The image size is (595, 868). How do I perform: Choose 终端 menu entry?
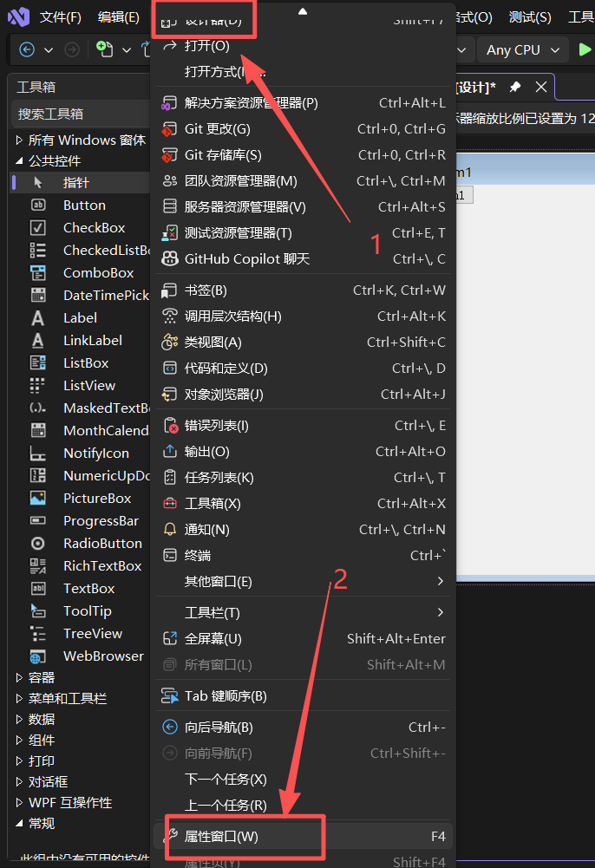(304, 556)
